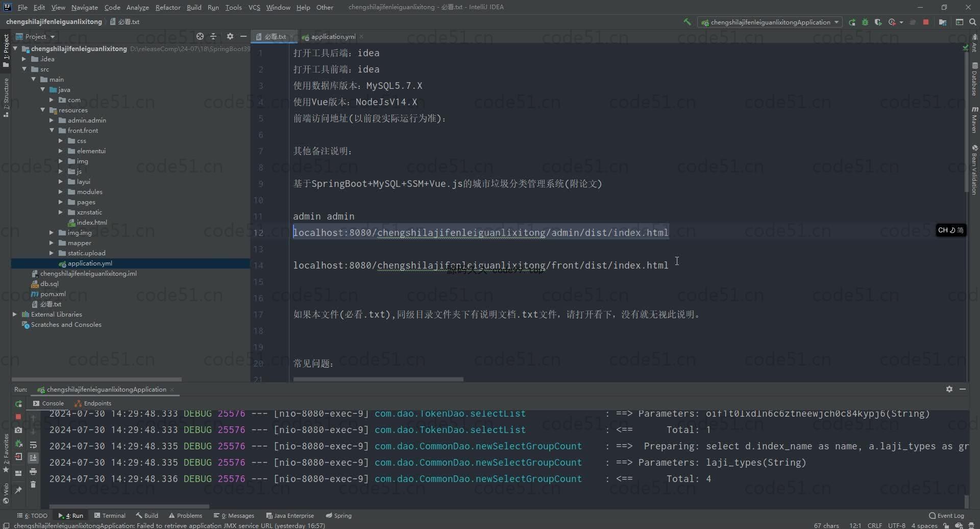Click Run with Coverage shield icon
The image size is (980, 529).
point(878,22)
